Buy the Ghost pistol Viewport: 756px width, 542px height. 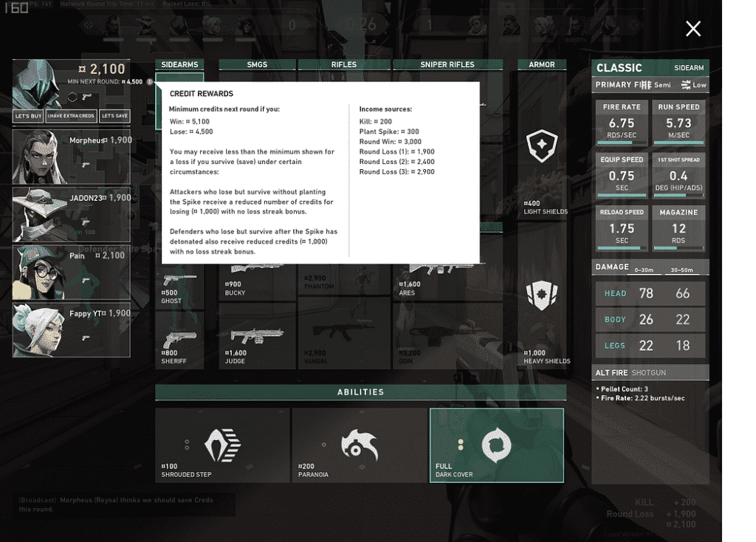pyautogui.click(x=179, y=287)
